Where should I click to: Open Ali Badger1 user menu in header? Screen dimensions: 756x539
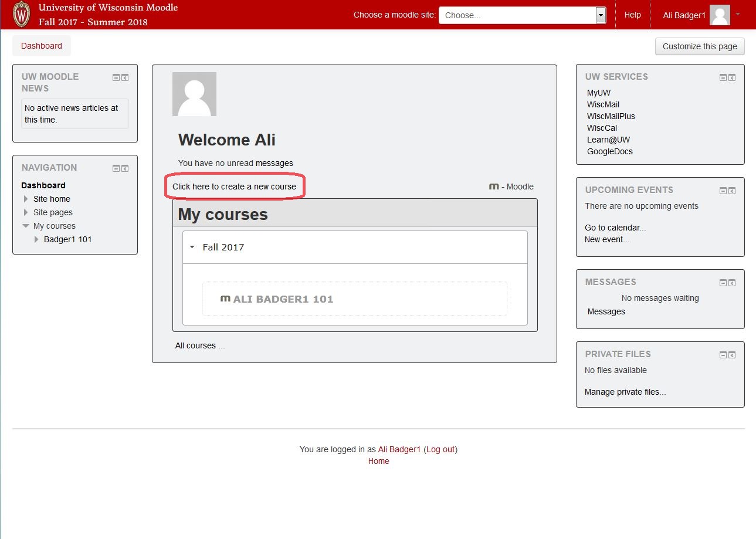(684, 15)
